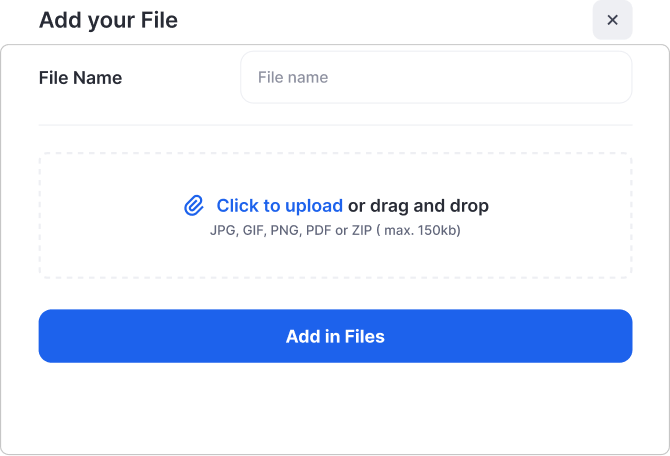This screenshot has height=456, width=670.
Task: Click the word 'upload' in blue text
Action: 314,206
